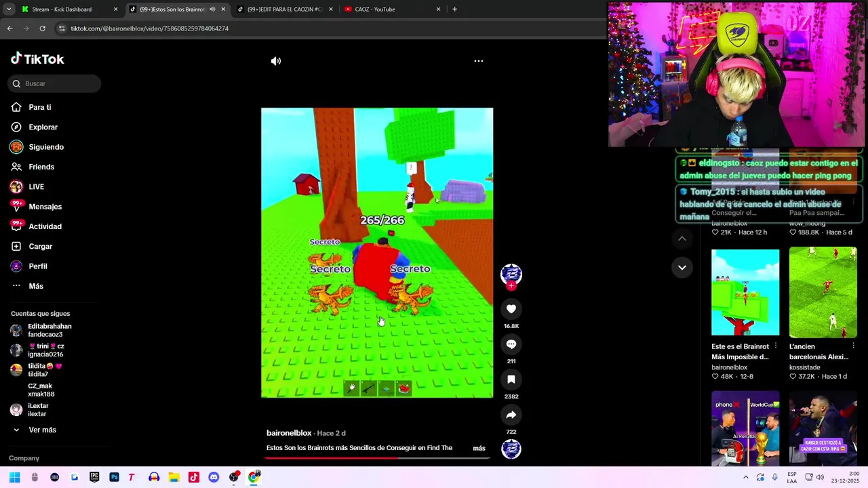Screen dimensions: 868x488
Task: Follow creator via the red plus on avatar
Action: [511, 286]
